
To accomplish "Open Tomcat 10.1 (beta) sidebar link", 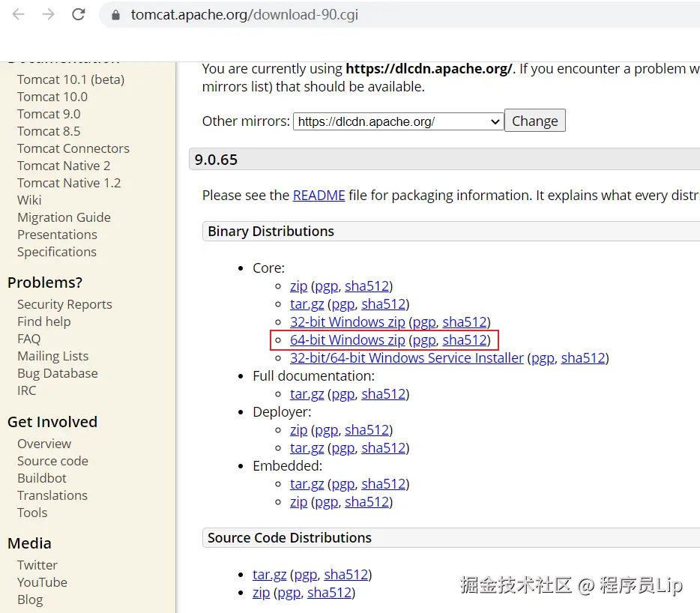I will tap(70, 79).
